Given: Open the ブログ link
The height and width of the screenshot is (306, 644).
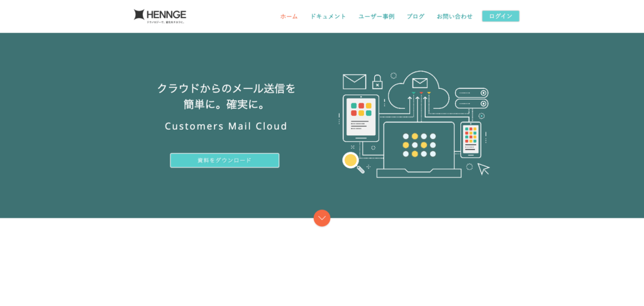Looking at the screenshot, I should (x=415, y=16).
